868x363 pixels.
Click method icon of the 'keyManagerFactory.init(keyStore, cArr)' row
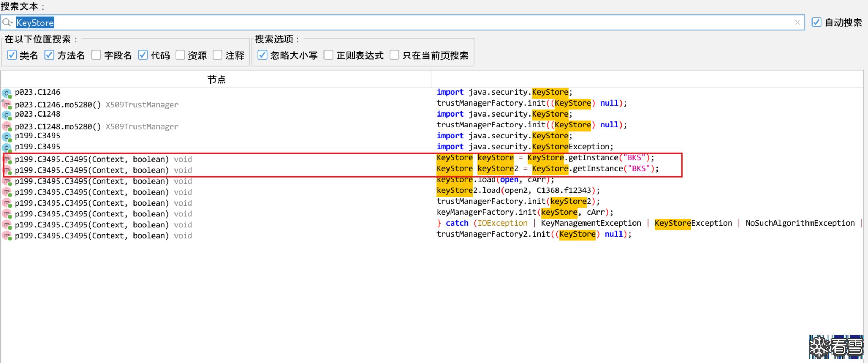[7, 214]
